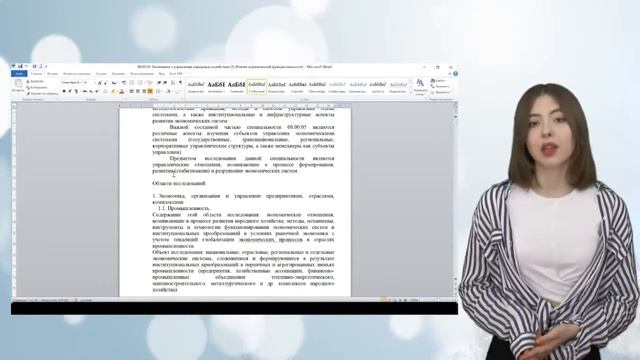Apply the red font color
Viewport: 640px width, 360px height.
[121, 91]
